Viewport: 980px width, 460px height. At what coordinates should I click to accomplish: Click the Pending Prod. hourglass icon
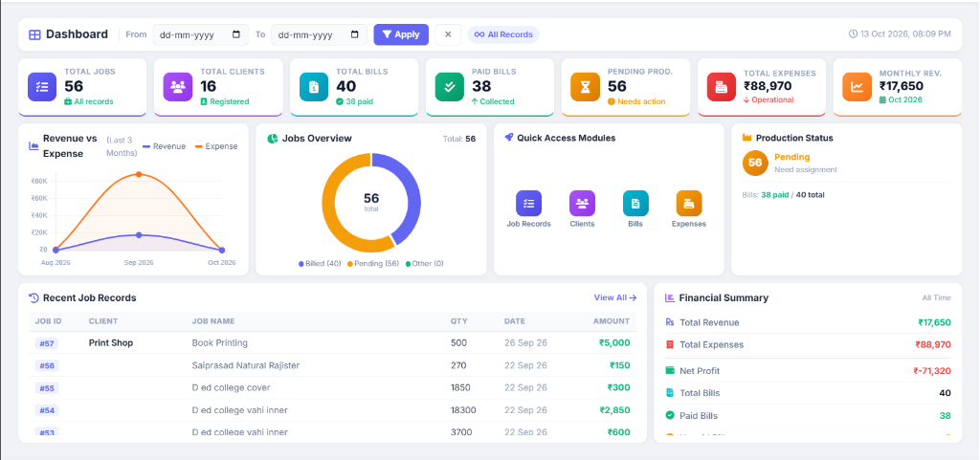coord(585,87)
